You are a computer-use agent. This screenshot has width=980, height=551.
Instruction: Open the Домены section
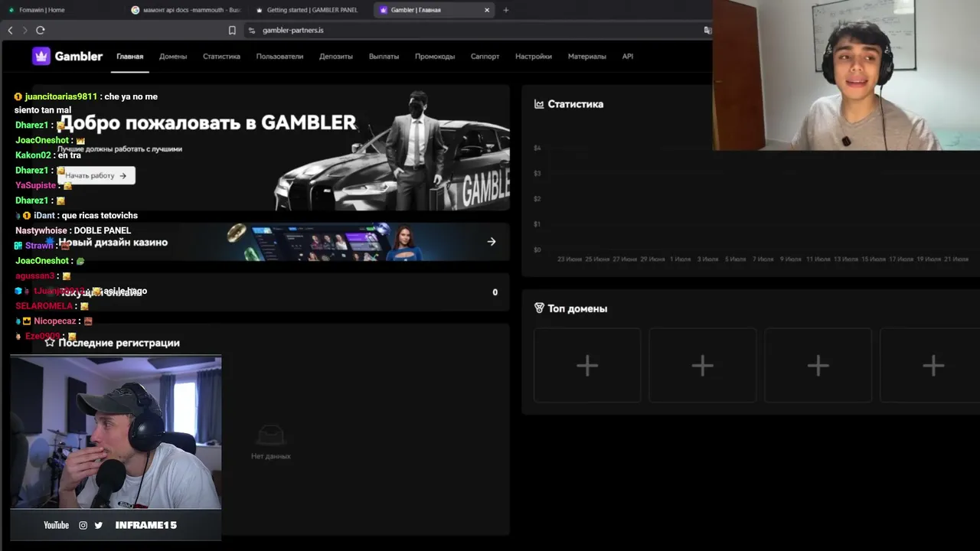tap(173, 57)
